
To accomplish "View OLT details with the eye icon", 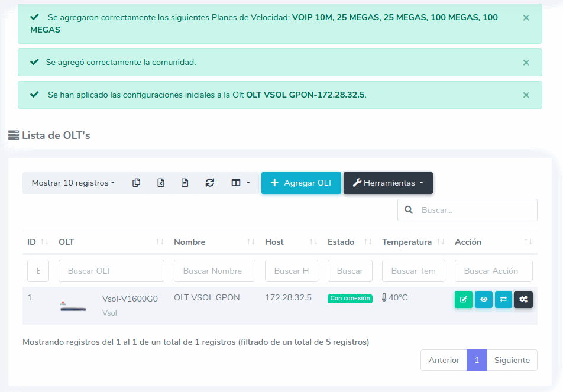I will 484,300.
